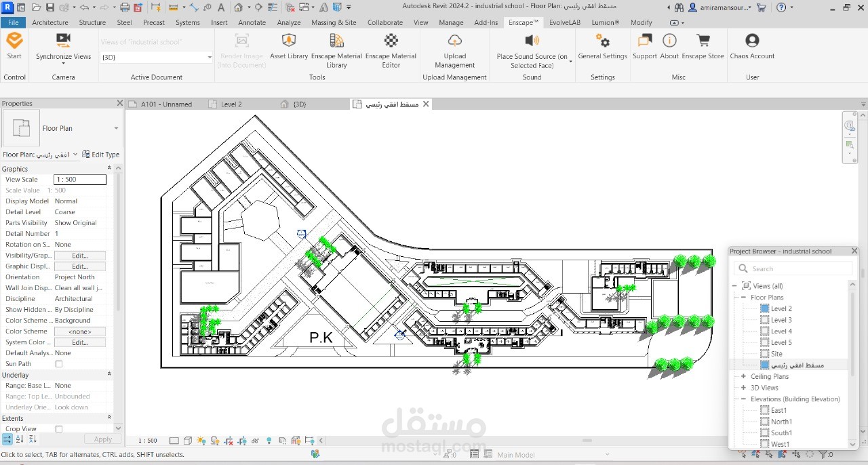Toggle Sun Path icon in view control bar
Image resolution: width=868 pixels, height=465 pixels.
201,441
